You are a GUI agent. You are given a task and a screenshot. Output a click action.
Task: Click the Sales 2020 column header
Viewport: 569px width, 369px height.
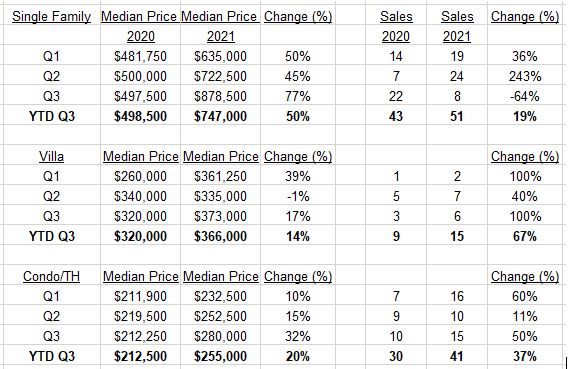pos(396,26)
